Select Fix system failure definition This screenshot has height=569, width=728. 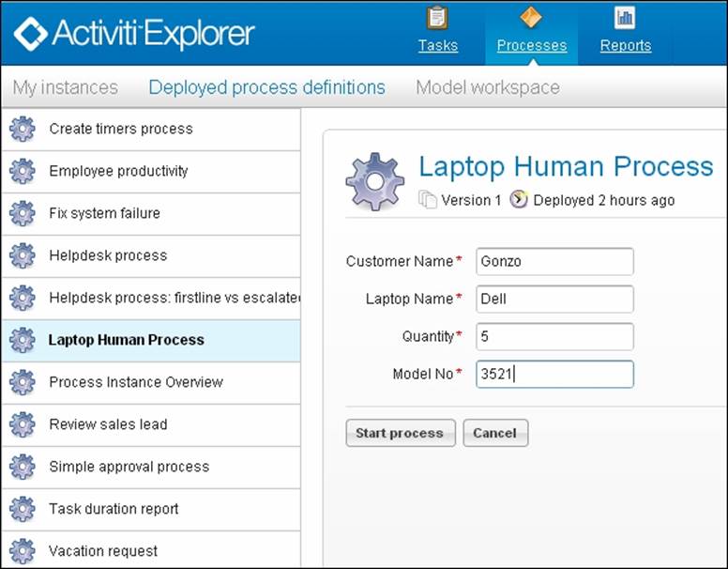151,214
